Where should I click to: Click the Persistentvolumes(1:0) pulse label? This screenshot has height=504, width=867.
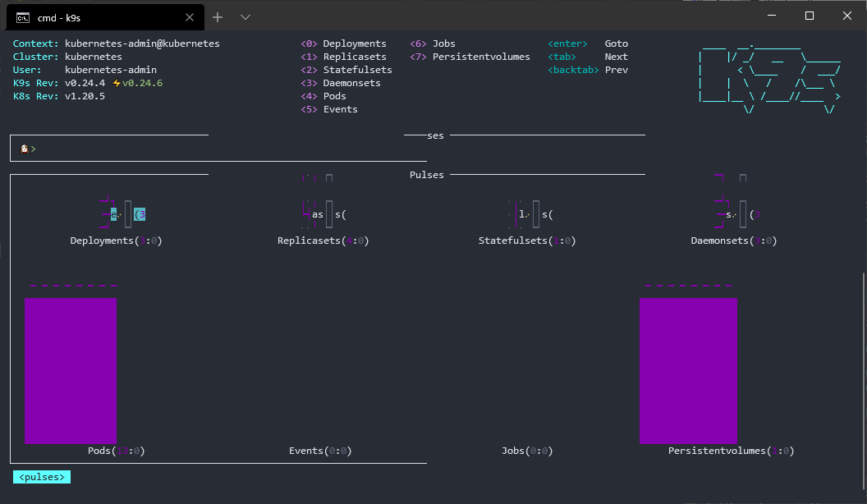pos(731,451)
